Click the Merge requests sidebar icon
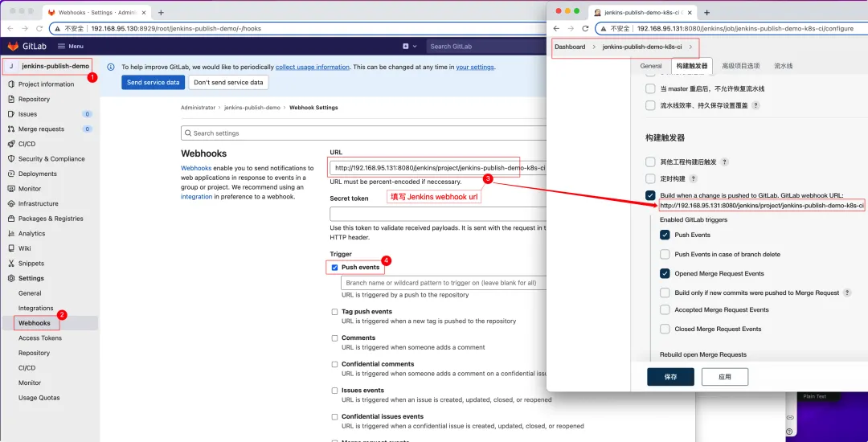The width and height of the screenshot is (868, 442). click(12, 129)
